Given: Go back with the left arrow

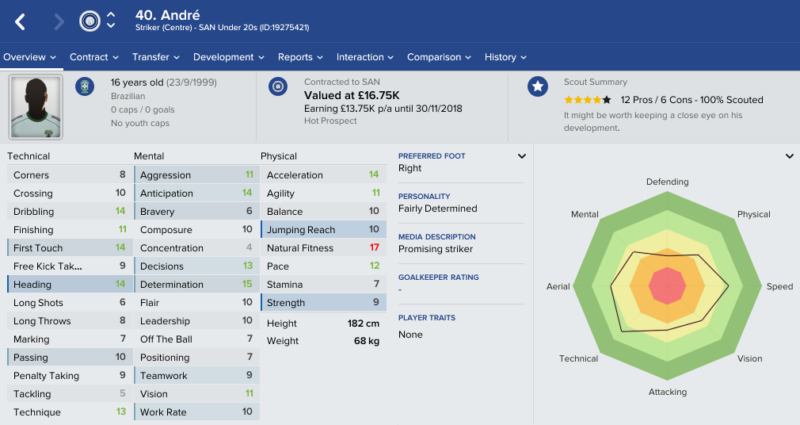Looking at the screenshot, I should pyautogui.click(x=20, y=21).
